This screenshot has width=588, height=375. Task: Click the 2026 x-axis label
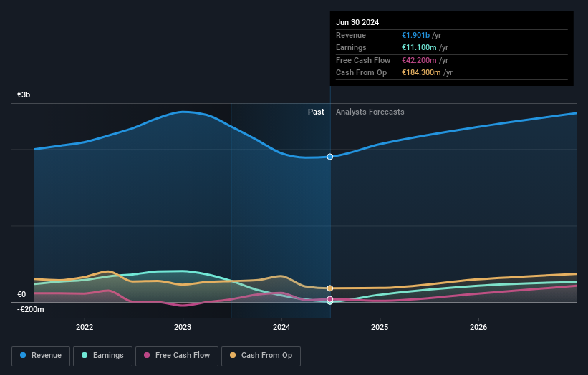tap(478, 327)
